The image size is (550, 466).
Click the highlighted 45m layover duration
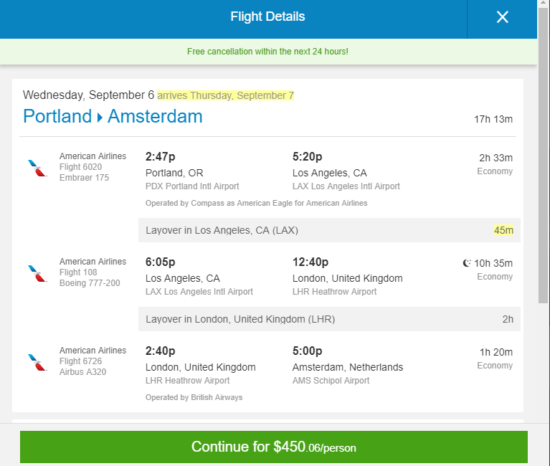pyautogui.click(x=503, y=230)
